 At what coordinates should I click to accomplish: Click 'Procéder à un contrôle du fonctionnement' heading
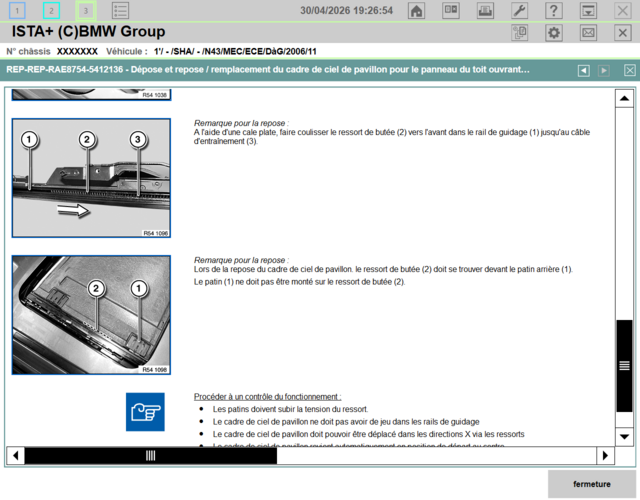[x=267, y=397]
